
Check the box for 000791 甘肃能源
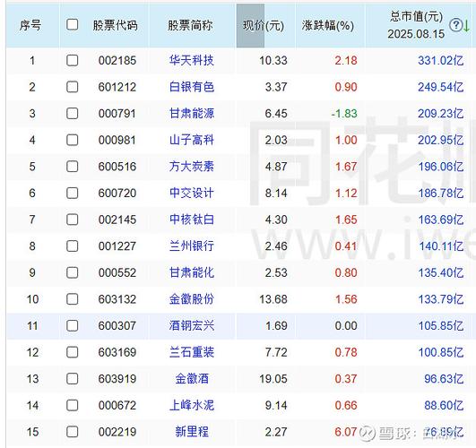(x=73, y=114)
